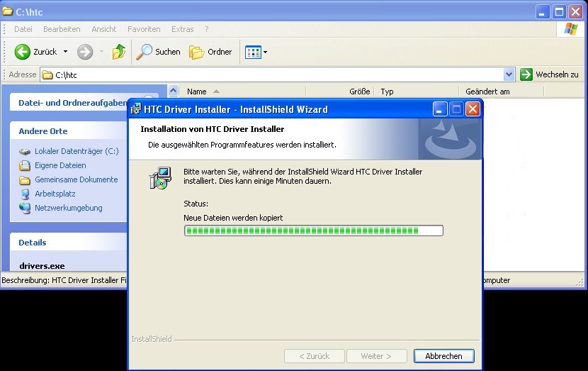
Task: Open the Zurück history dropdown arrow
Action: click(66, 52)
